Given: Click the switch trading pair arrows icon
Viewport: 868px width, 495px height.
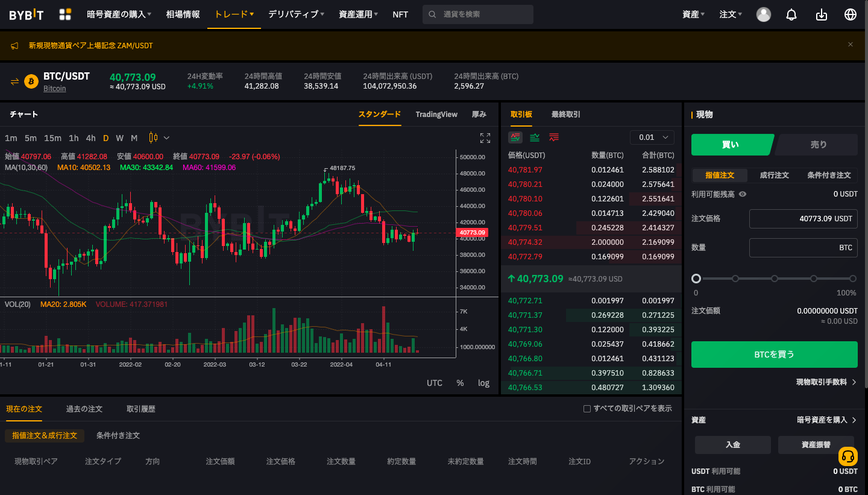Looking at the screenshot, I should [15, 81].
